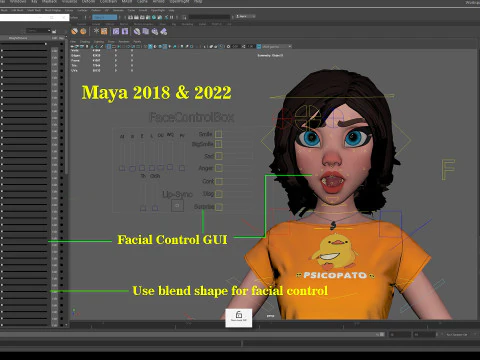Click the second orange sphere shelf icon
The height and width of the screenshot is (360, 480).
coord(83,31)
